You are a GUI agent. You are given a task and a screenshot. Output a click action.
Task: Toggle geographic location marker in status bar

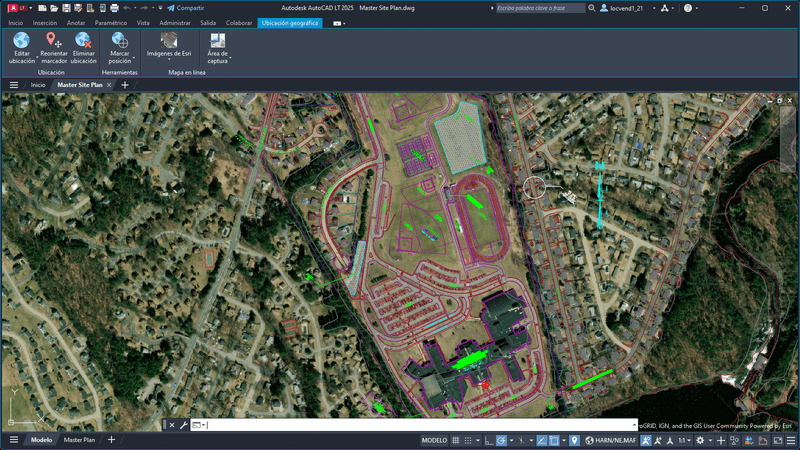coord(574,440)
